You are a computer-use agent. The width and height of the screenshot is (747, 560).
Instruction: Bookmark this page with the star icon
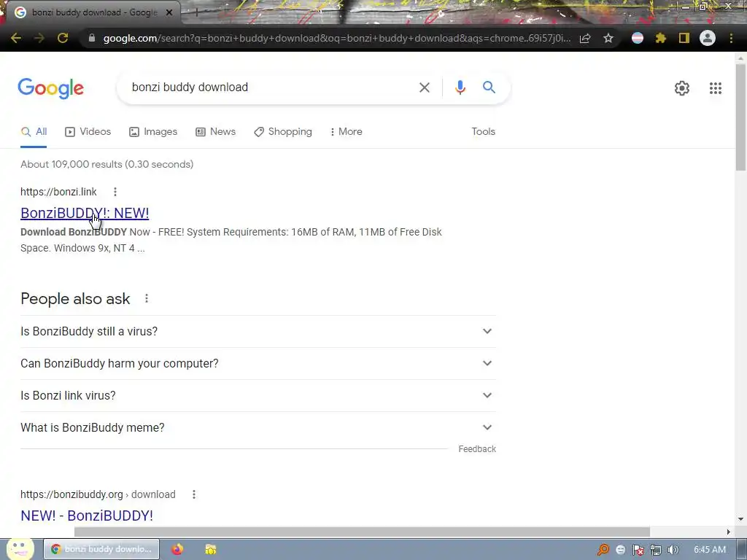tap(608, 38)
